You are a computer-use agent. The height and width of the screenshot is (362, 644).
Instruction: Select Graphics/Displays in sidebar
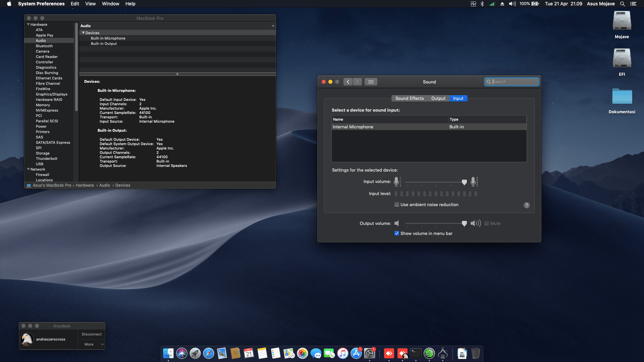pos(52,94)
